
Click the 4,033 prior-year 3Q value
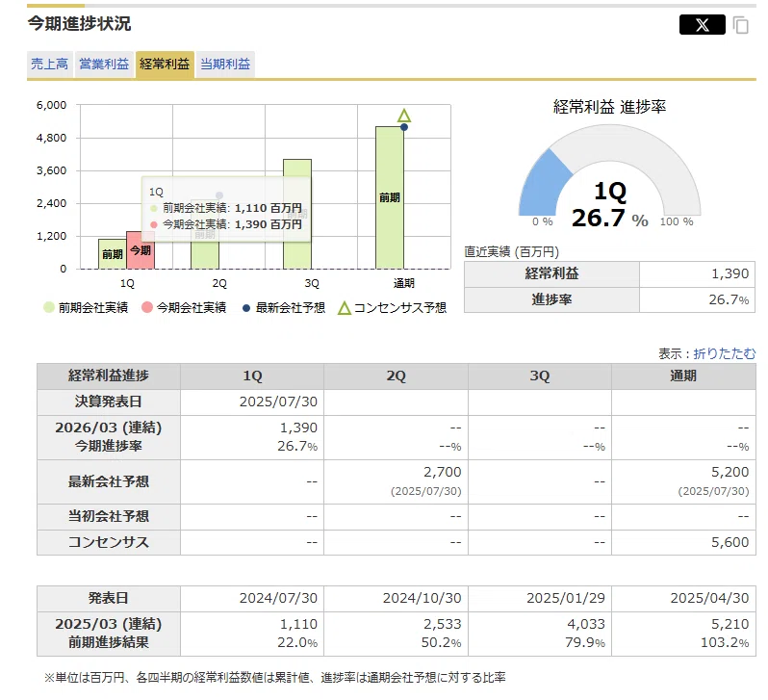click(586, 624)
